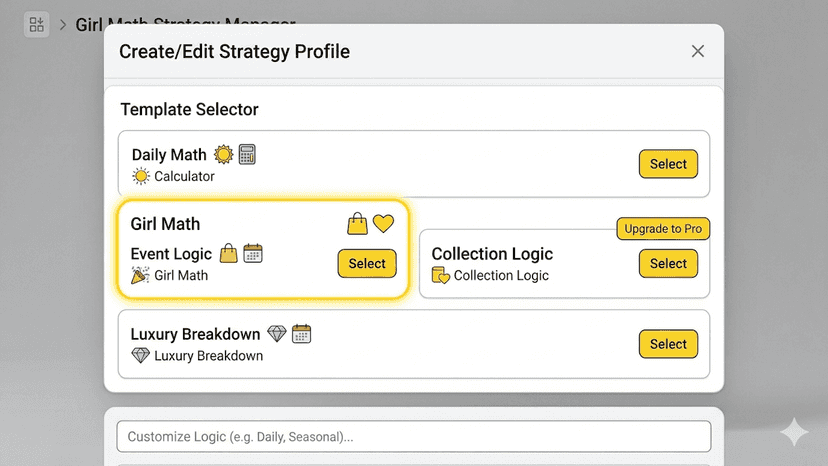Click the sparkle icon in bottom corner
828x466 pixels.
click(x=794, y=432)
